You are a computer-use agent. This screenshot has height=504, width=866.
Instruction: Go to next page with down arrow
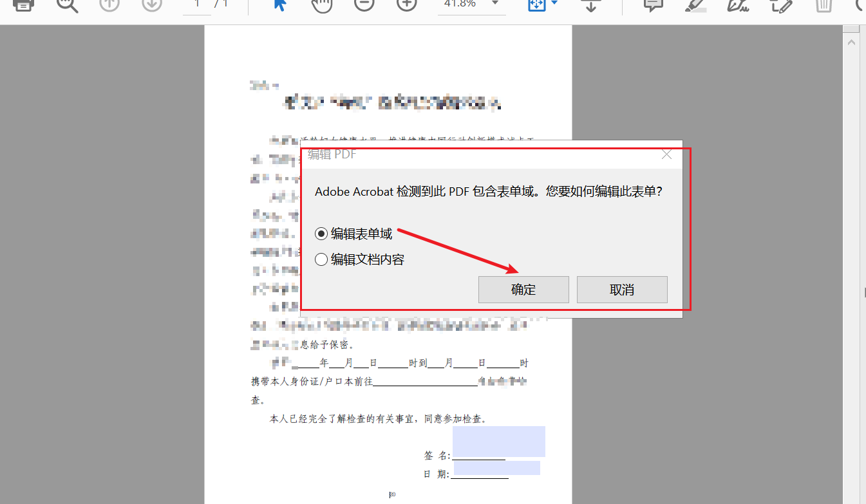click(x=151, y=5)
